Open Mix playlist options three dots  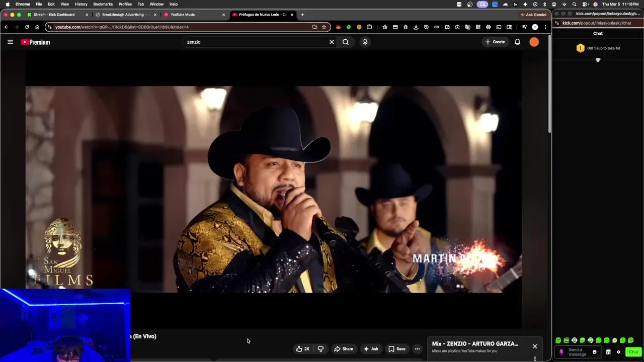click(535, 359)
